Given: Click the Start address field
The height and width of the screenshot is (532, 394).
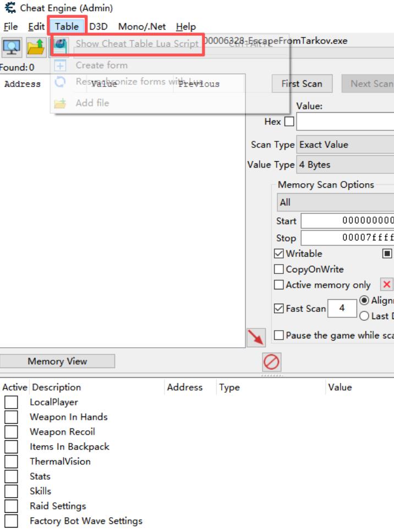Looking at the screenshot, I should point(348,221).
